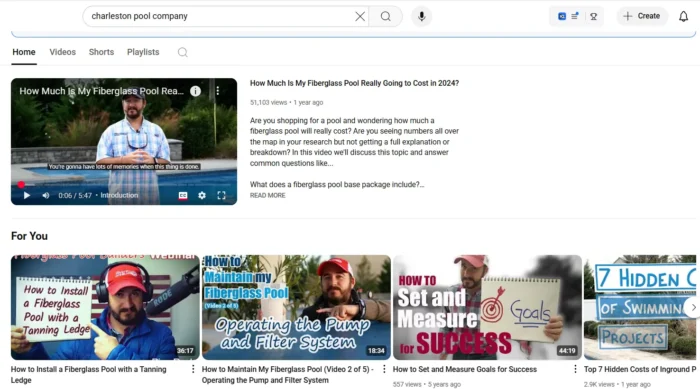Open the Shorts tab
700x389 pixels.
click(x=101, y=52)
